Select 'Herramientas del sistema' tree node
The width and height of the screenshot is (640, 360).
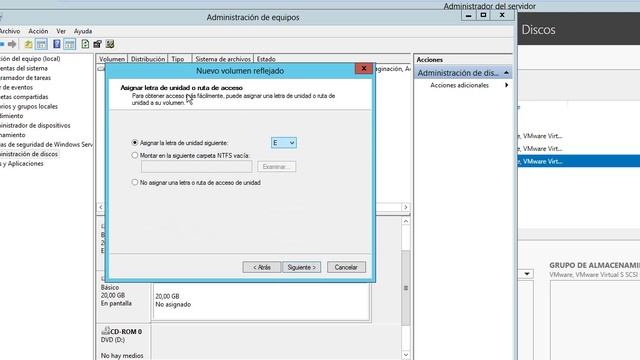[x=24, y=68]
